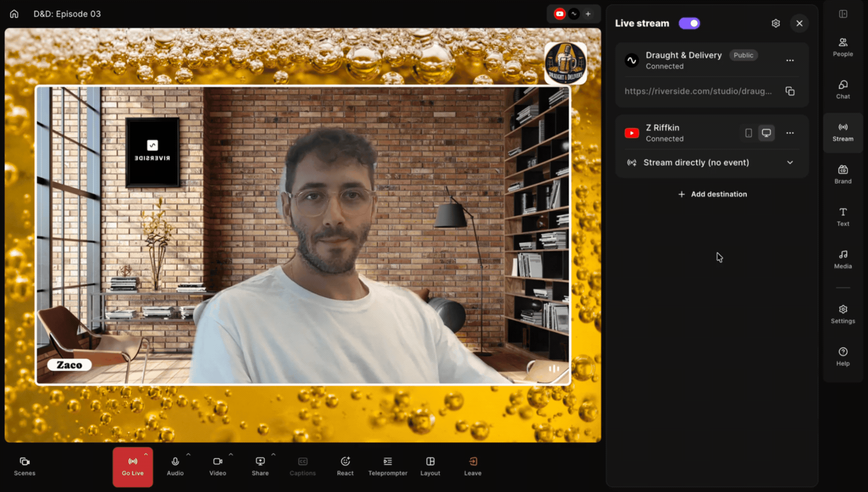The width and height of the screenshot is (868, 492).
Task: Open sidebar Settings
Action: point(843,314)
